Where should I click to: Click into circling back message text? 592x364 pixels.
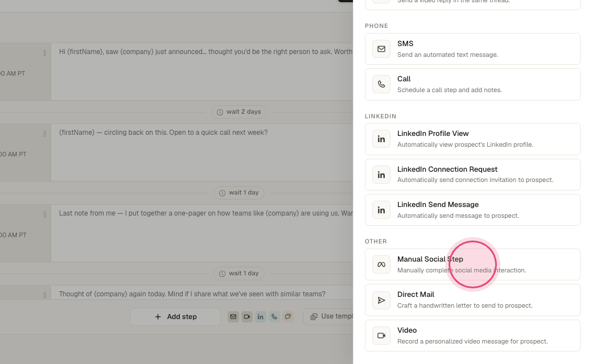[163, 133]
